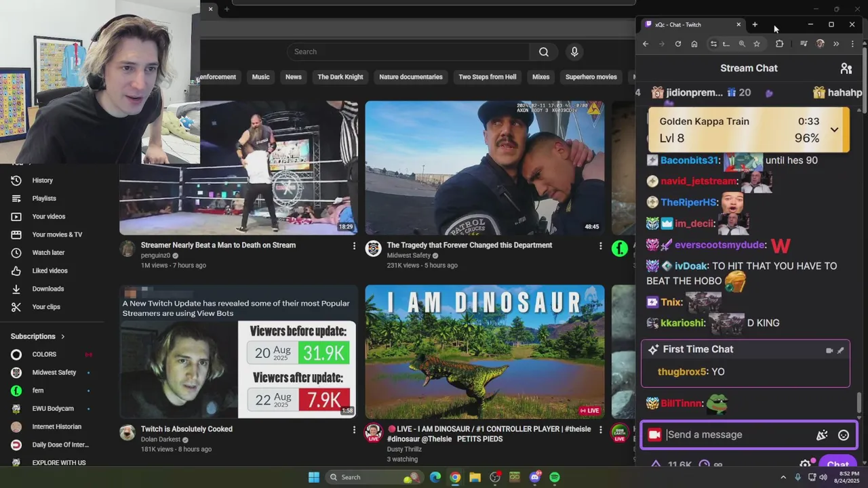This screenshot has height=488, width=868.
Task: Open options for Streamer Nearly Beat a Man video
Action: [x=354, y=246]
